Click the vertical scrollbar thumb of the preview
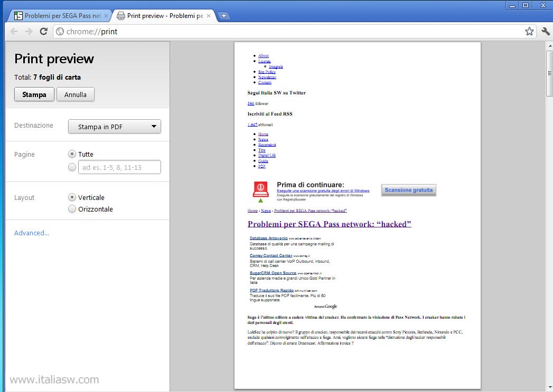 coord(549,73)
